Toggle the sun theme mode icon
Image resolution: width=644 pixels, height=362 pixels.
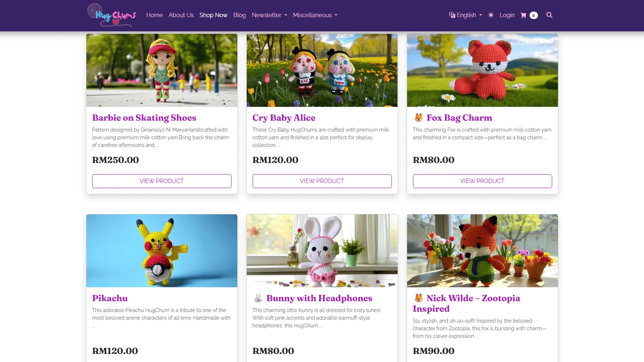coord(491,15)
